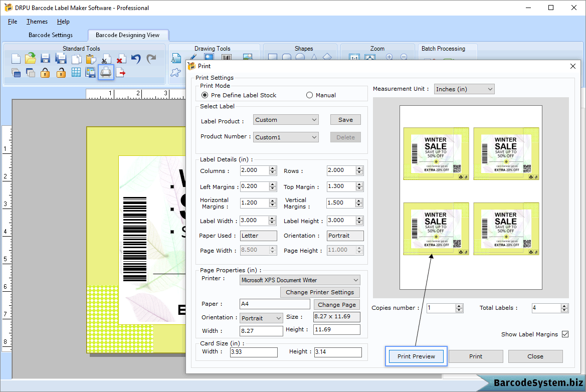Choose the Manual print mode option
This screenshot has height=392, width=586.
pyautogui.click(x=309, y=95)
